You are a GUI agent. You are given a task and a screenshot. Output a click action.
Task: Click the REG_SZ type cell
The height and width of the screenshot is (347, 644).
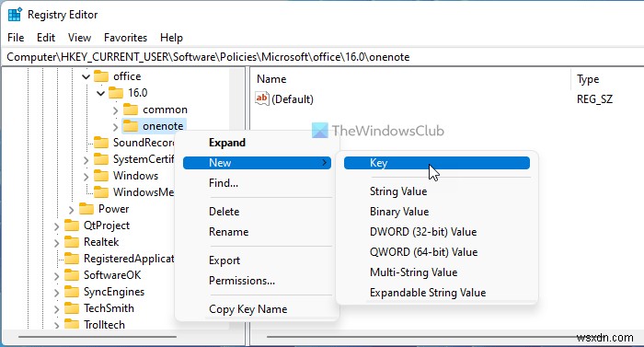tap(594, 99)
